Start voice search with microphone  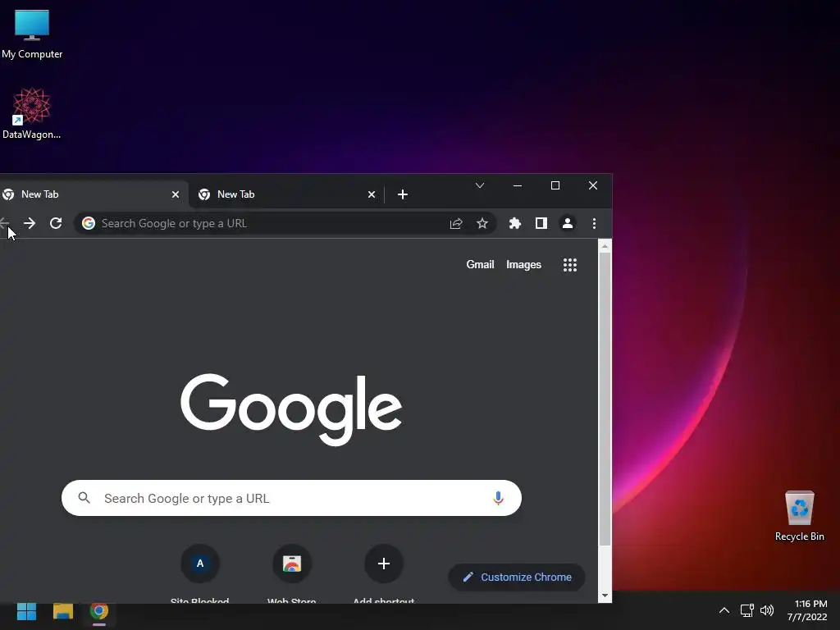(498, 498)
